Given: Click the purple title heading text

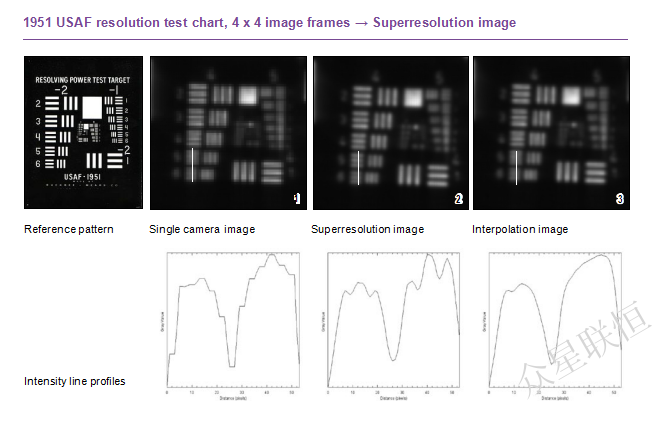Looking at the screenshot, I should (270, 22).
